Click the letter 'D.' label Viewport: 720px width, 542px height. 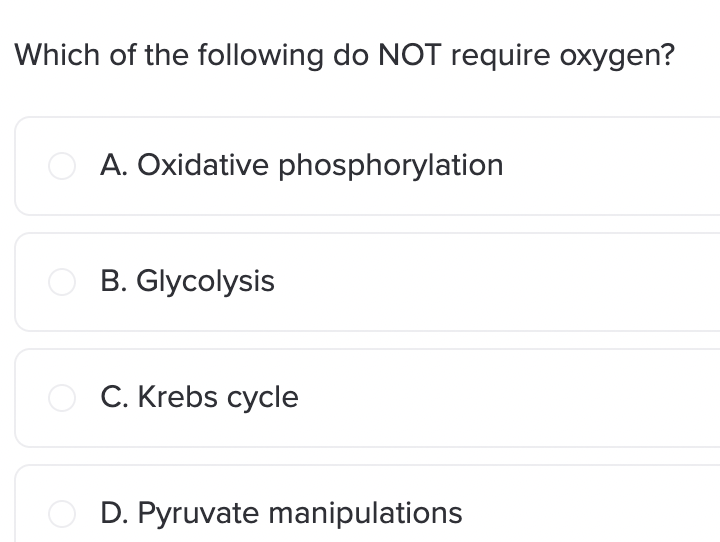pyautogui.click(x=115, y=513)
